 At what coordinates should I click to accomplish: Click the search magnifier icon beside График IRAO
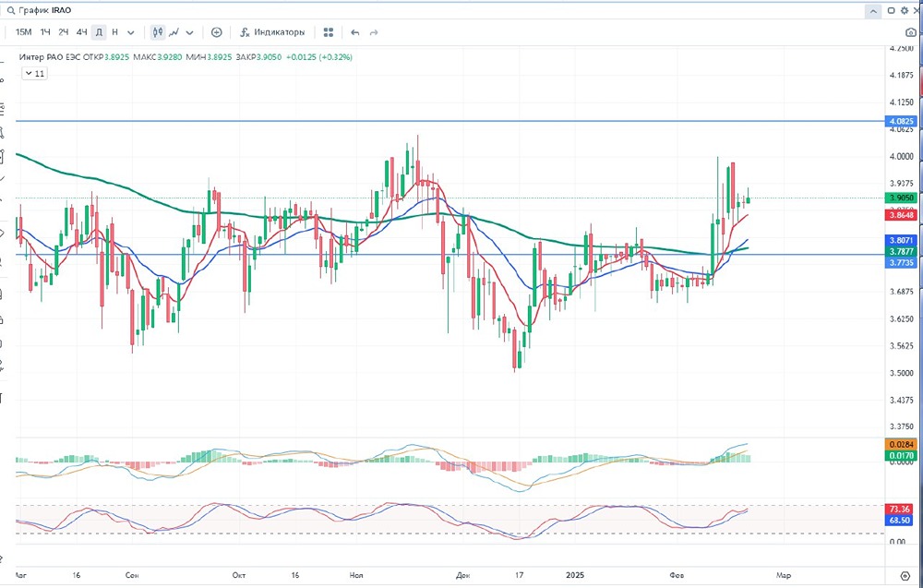[x=11, y=10]
